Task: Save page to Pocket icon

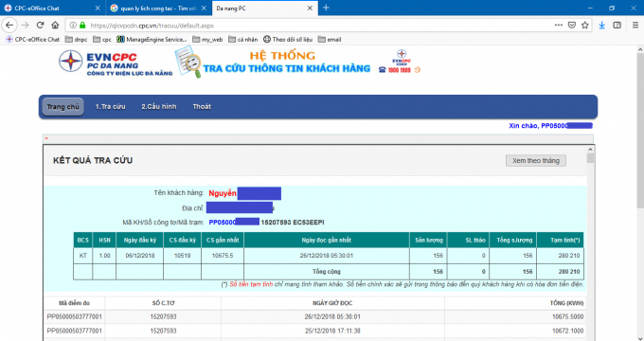Action: click(572, 25)
